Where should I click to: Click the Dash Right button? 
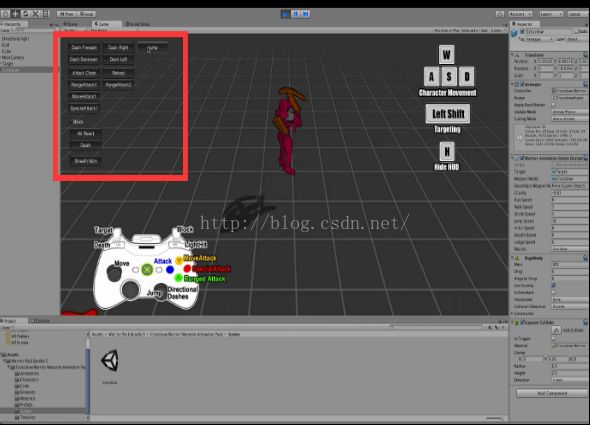click(118, 48)
